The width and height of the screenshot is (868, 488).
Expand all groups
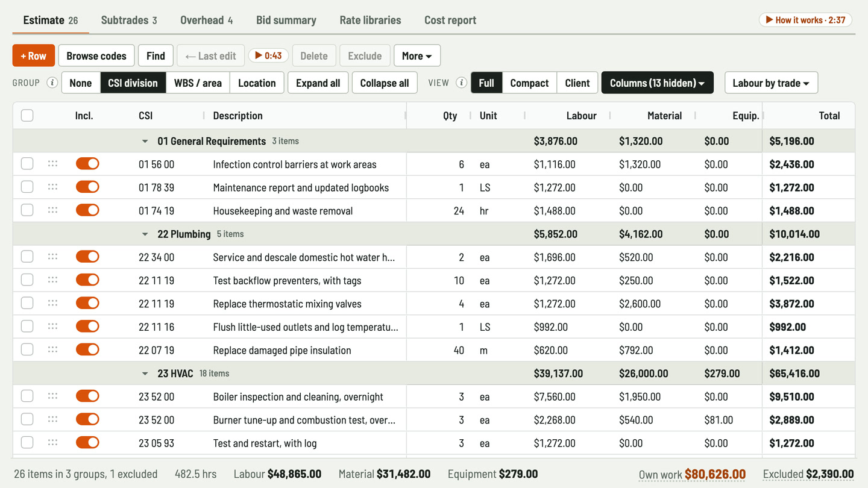pos(318,83)
